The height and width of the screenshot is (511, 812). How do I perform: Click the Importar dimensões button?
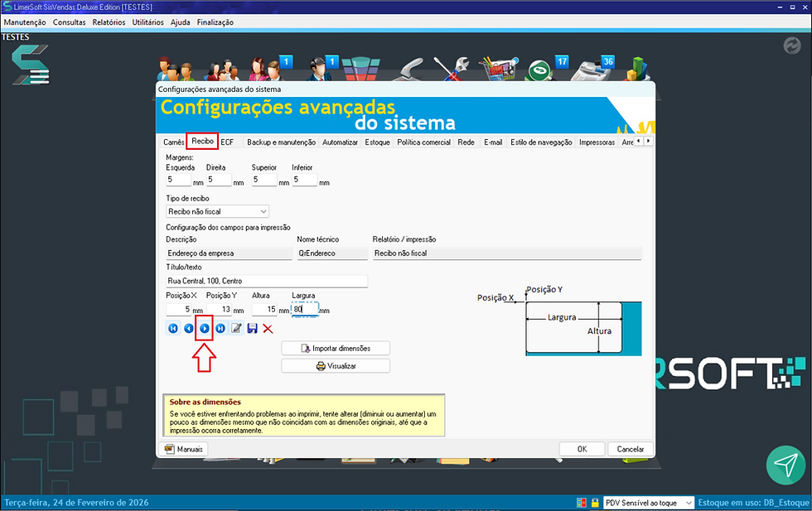click(x=336, y=349)
